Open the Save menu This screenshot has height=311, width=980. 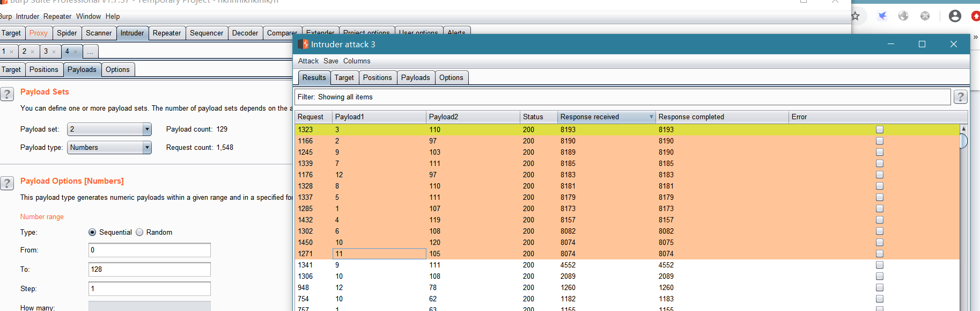click(331, 61)
